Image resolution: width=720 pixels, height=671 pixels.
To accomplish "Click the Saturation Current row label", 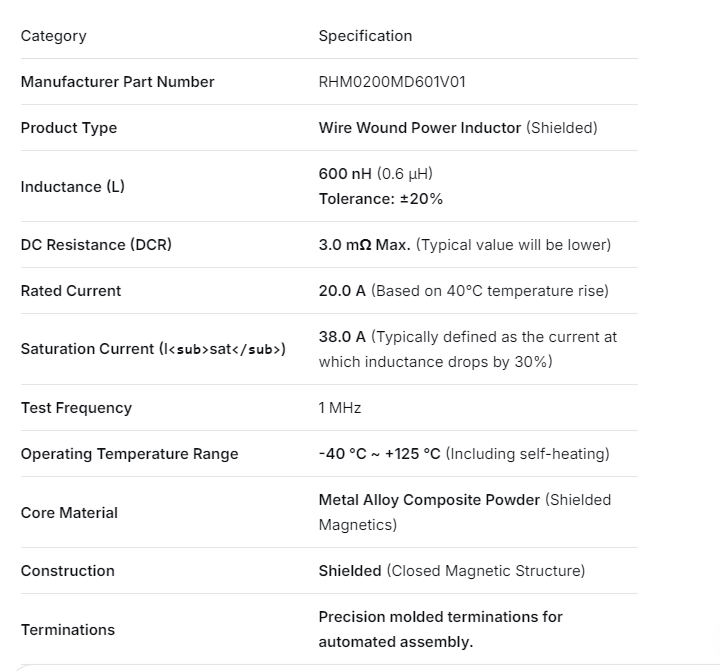I will 153,349.
